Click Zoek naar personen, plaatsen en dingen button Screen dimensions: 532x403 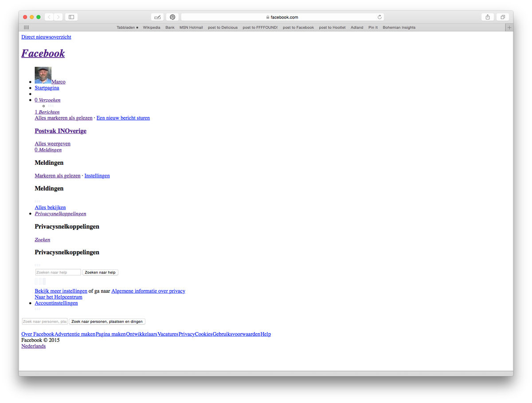[107, 322]
